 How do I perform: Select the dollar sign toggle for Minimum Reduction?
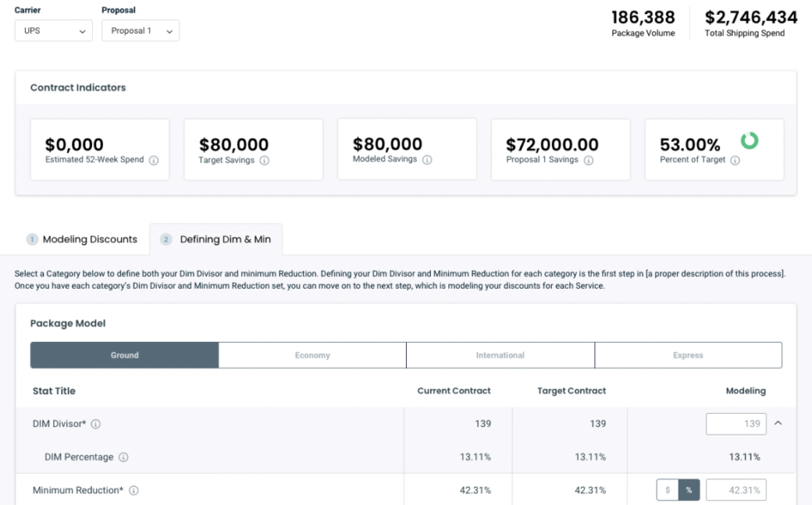[667, 488]
